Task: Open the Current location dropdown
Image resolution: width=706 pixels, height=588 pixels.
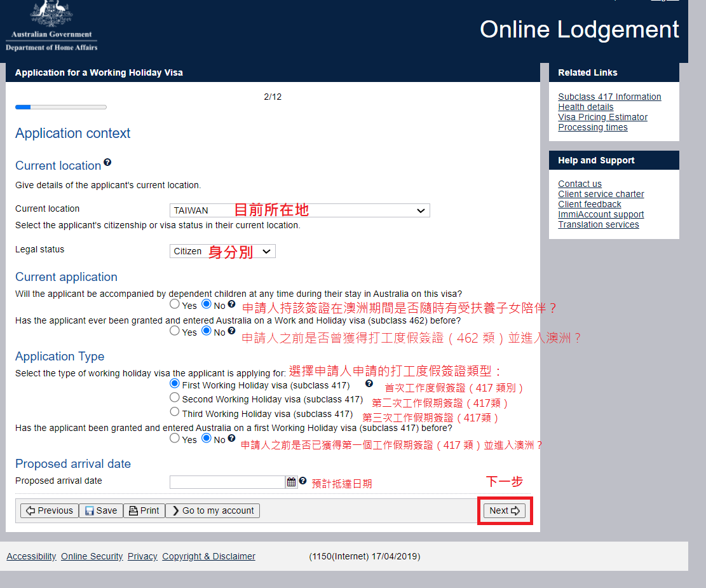Action: pos(299,210)
